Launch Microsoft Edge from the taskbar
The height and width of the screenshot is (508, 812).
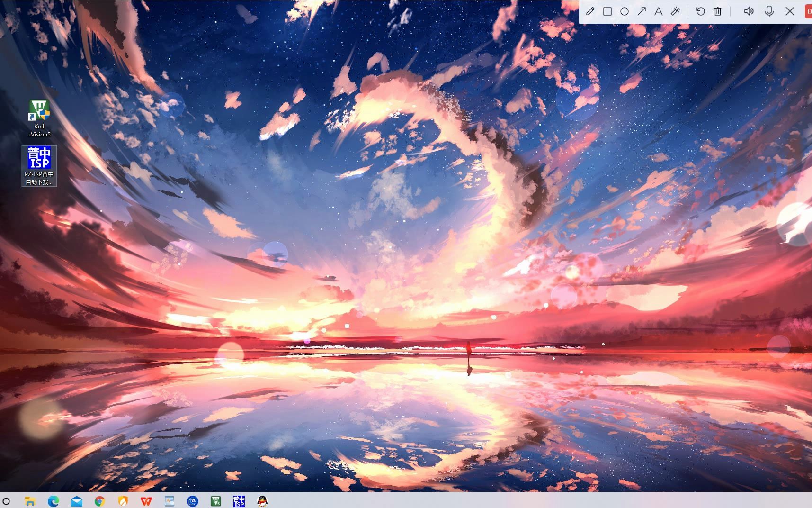pyautogui.click(x=53, y=501)
